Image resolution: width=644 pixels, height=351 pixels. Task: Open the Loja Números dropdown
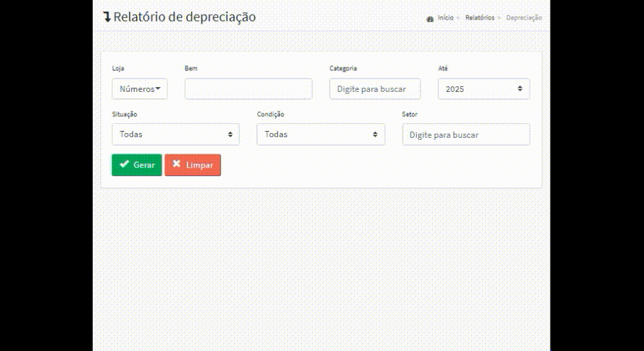(139, 88)
